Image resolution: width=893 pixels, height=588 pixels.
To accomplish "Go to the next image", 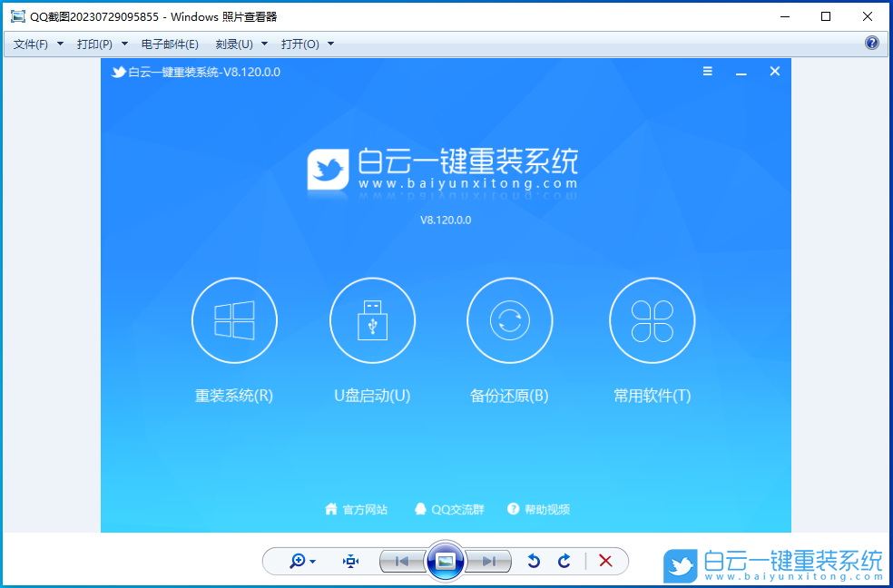I will coord(491,561).
